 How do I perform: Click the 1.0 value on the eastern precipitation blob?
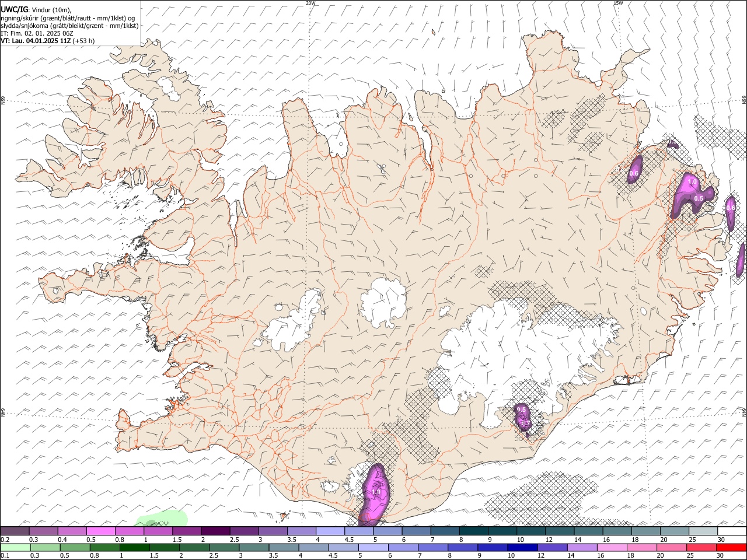(692, 182)
